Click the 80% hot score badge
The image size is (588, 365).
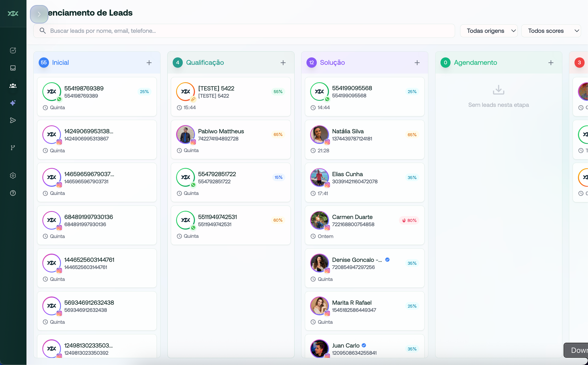409,220
